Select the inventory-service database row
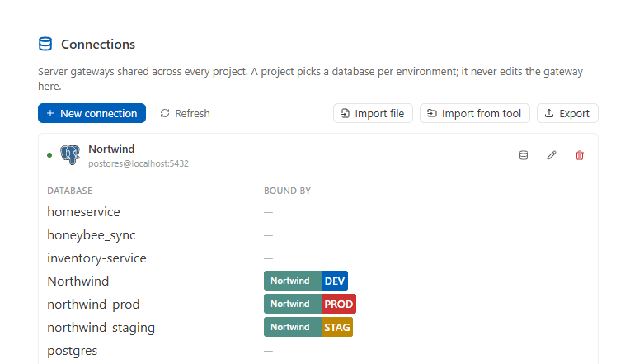Viewport: 644px width, 364px height. (318, 258)
